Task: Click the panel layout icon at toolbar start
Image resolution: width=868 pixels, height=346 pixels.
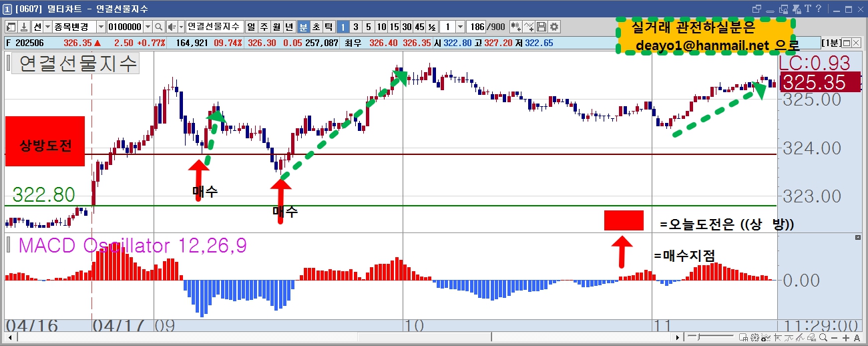Action: [11, 27]
